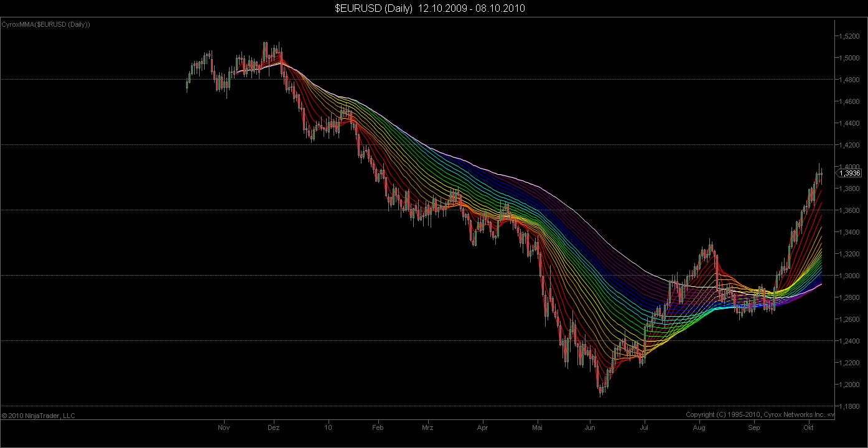Select the 1,3400 price scale value
The height and width of the screenshot is (448, 868).
click(849, 232)
